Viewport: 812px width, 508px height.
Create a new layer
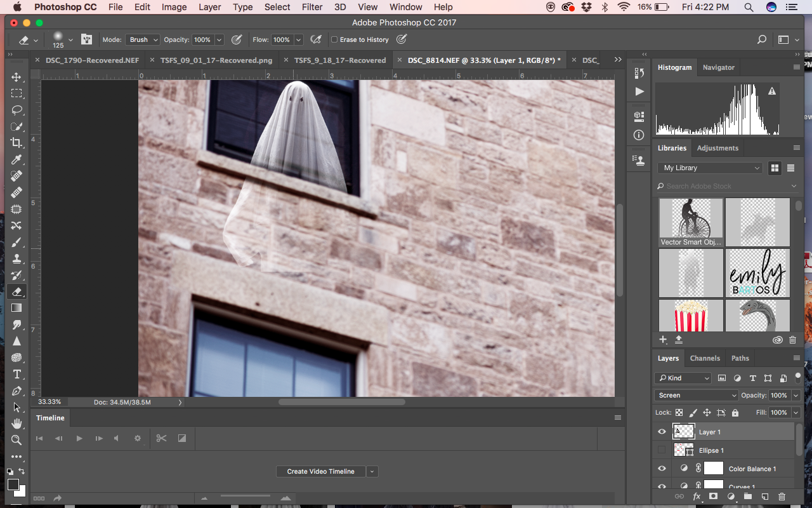[x=765, y=497]
